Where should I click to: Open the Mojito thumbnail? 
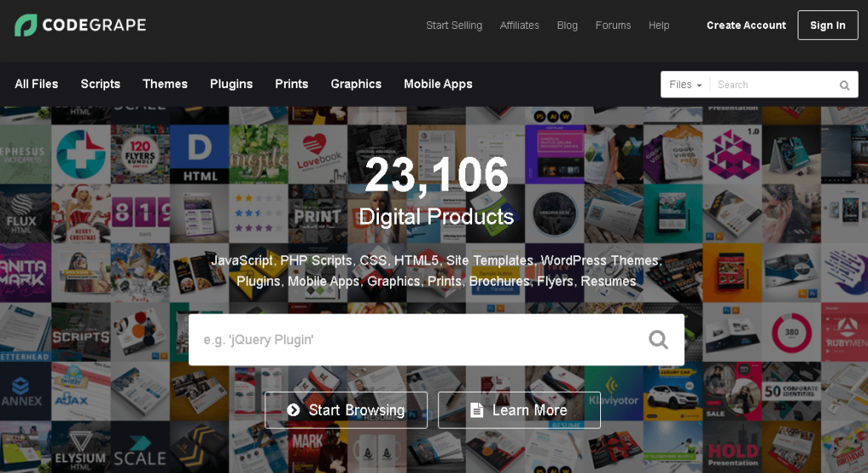tap(259, 154)
